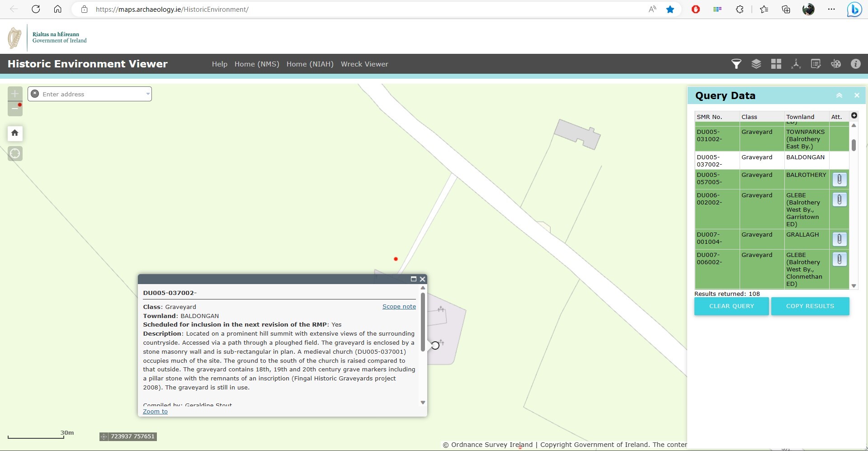Open column options in Query Data table
868x451 pixels.
(x=854, y=115)
